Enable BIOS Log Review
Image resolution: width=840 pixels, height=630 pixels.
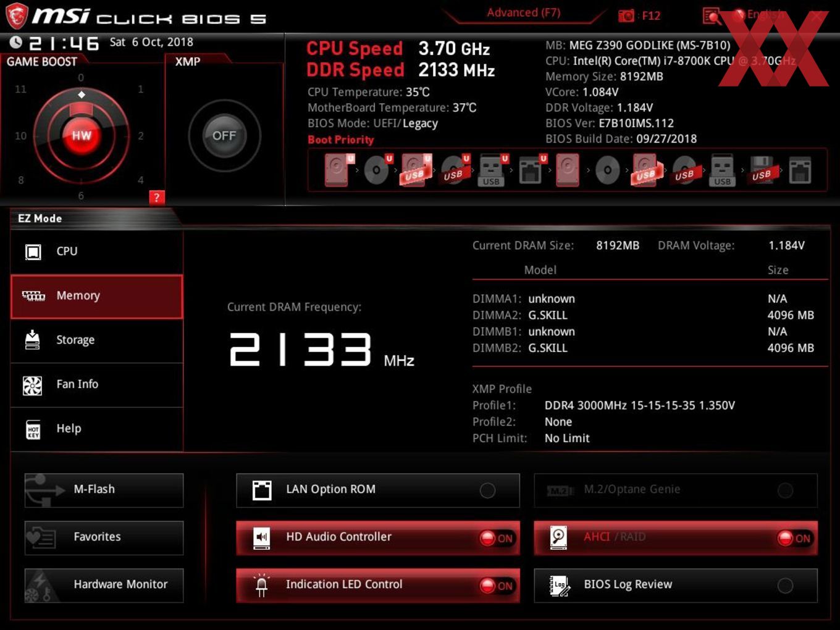[x=676, y=586]
